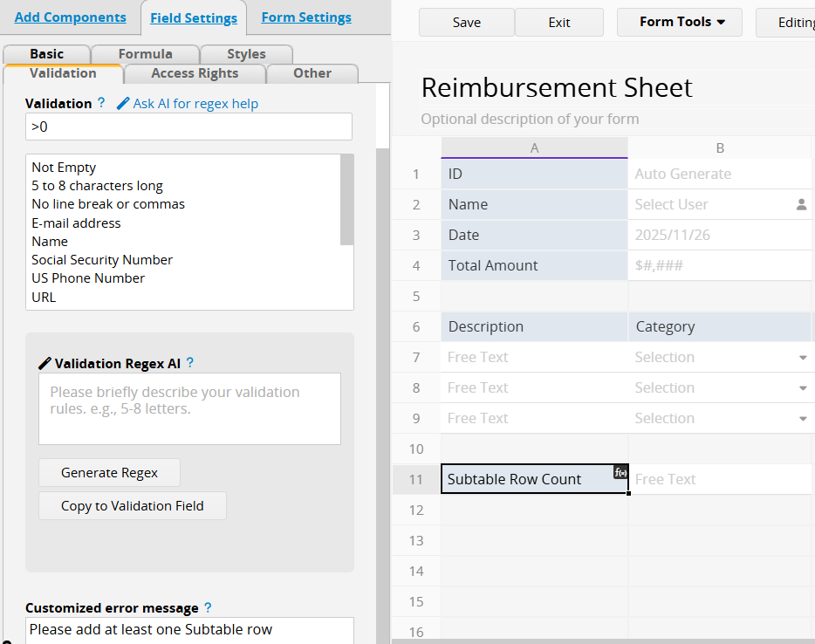Open Ask AI for regex help

pyautogui.click(x=188, y=104)
